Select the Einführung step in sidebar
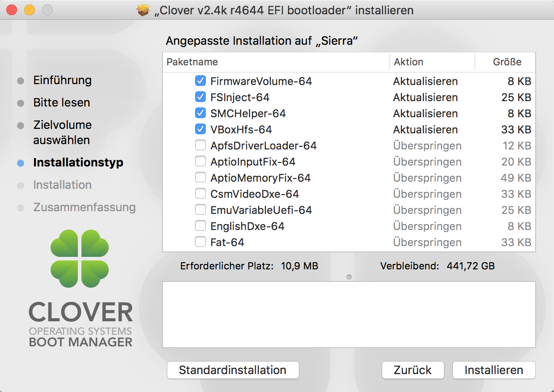This screenshot has width=554, height=392. (62, 81)
